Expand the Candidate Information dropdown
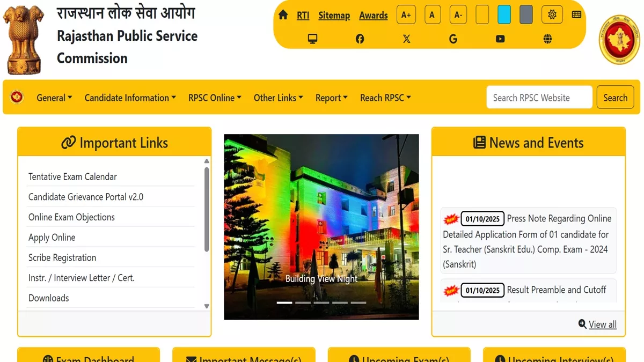 point(130,98)
